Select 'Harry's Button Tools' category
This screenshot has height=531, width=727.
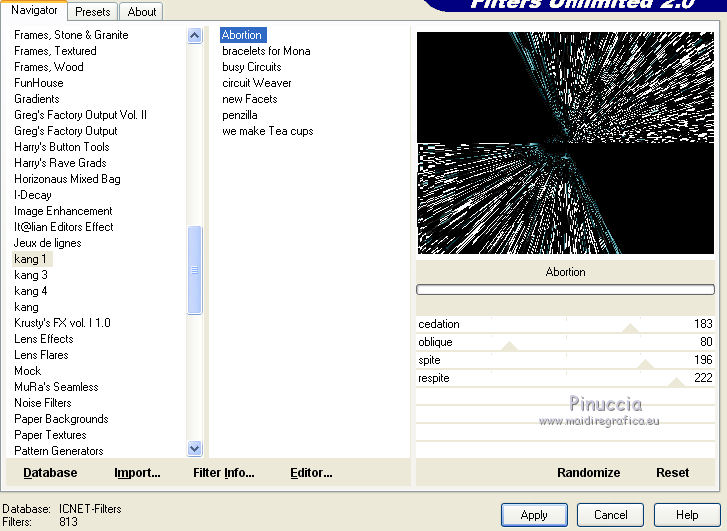(62, 147)
